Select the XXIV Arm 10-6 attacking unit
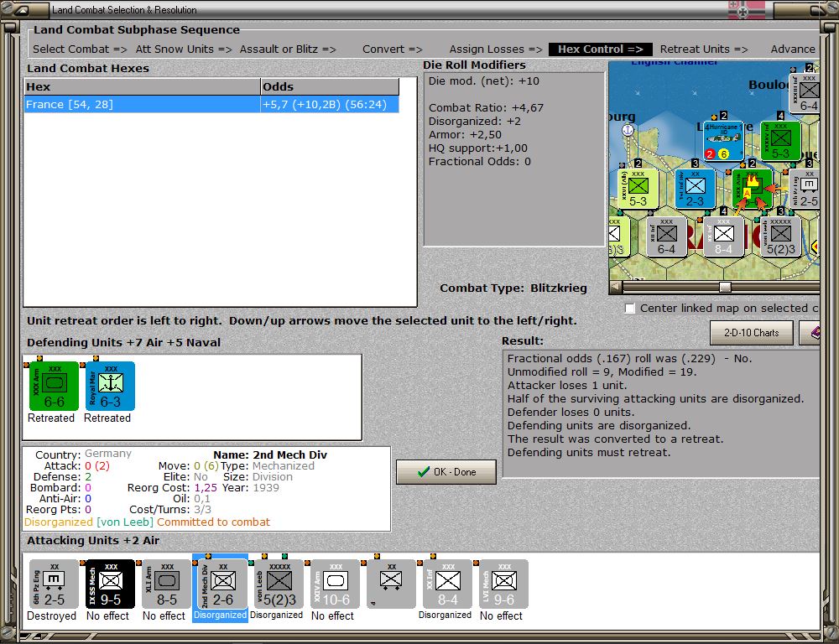839x644 pixels. (x=335, y=584)
